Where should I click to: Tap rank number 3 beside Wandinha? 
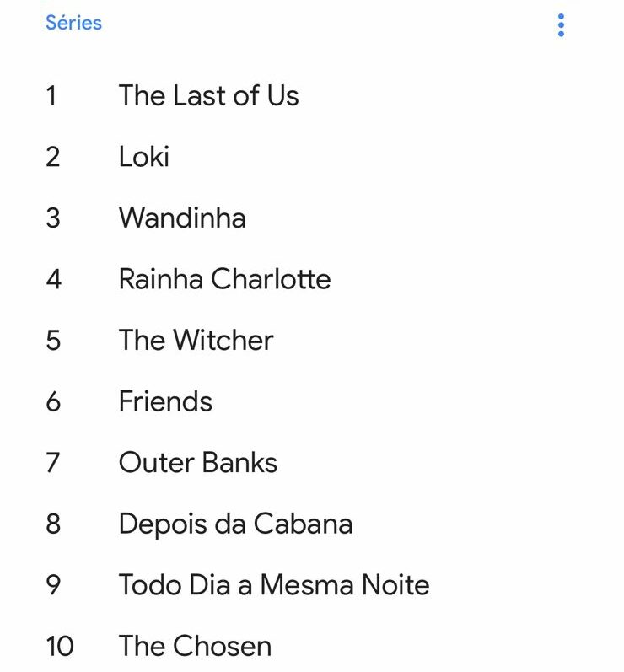[53, 218]
